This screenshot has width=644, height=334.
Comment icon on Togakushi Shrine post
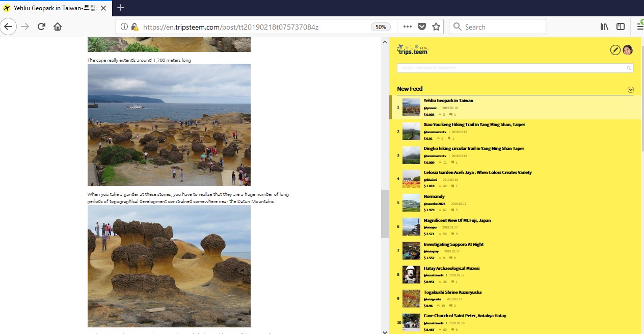[451, 305]
